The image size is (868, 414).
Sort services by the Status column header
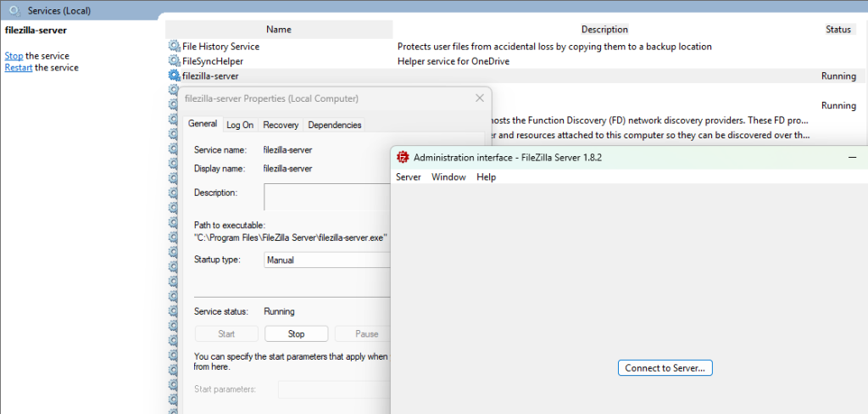pyautogui.click(x=837, y=30)
